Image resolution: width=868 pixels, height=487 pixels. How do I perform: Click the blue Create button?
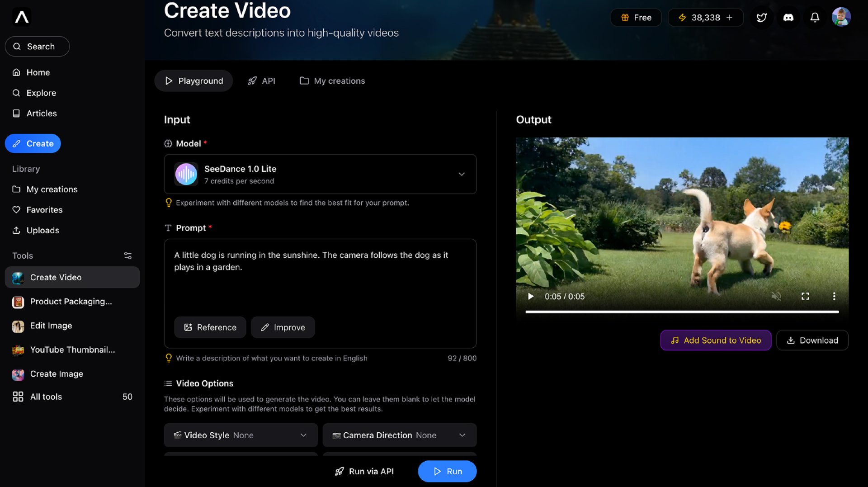33,143
